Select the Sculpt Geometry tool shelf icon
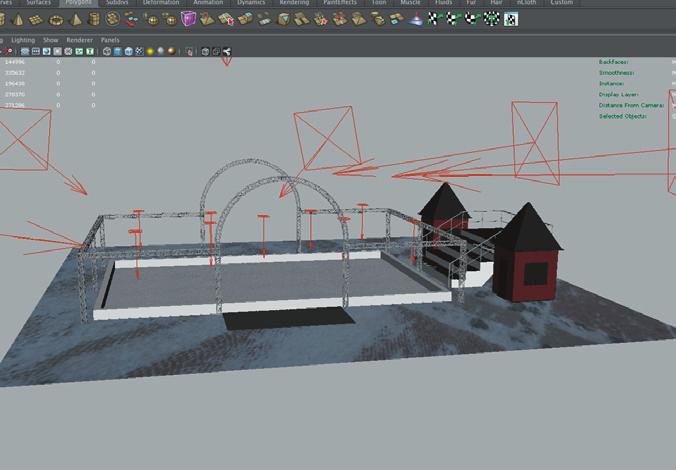The image size is (676, 470). tap(416, 19)
